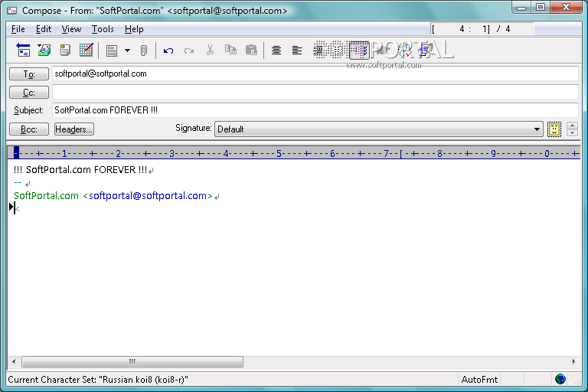Open the arrow next to format icon
The height and width of the screenshot is (392, 588).
click(x=128, y=51)
